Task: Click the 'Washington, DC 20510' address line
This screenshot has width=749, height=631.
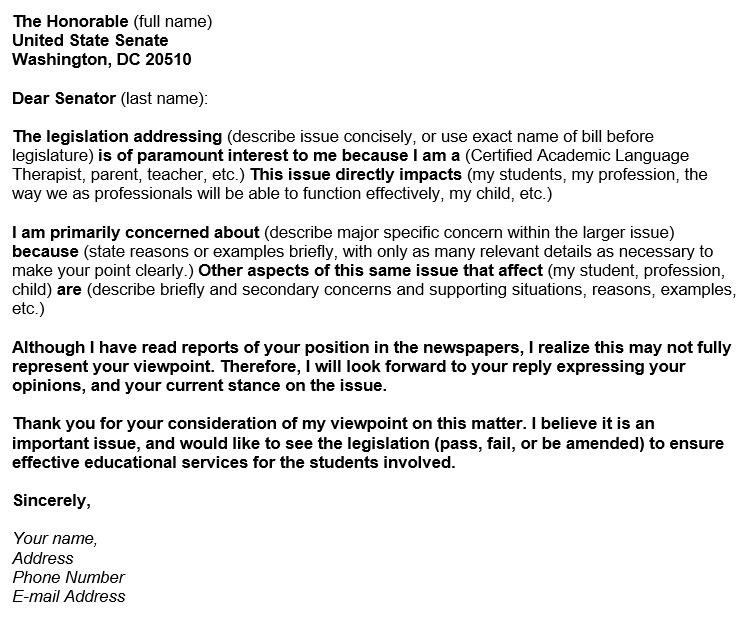Action: pos(102,60)
